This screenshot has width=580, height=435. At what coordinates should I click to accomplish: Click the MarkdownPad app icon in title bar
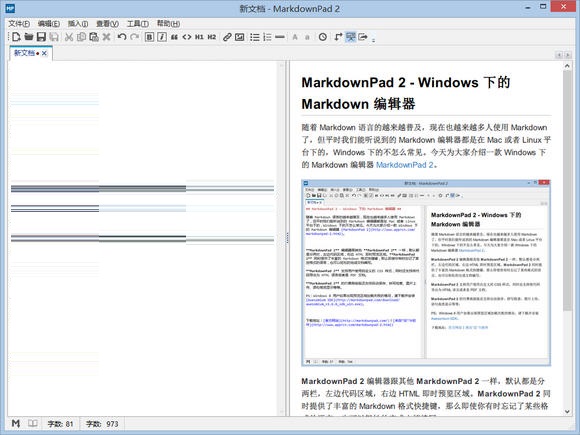(x=10, y=8)
